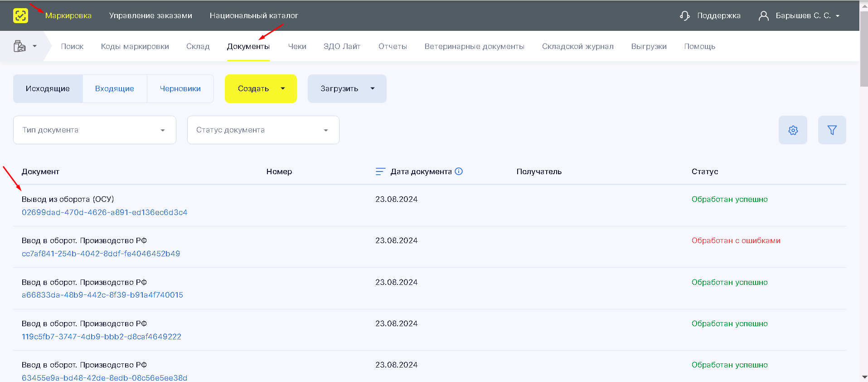Go to Маркировка in the top menu
The width and height of the screenshot is (868, 382).
68,15
